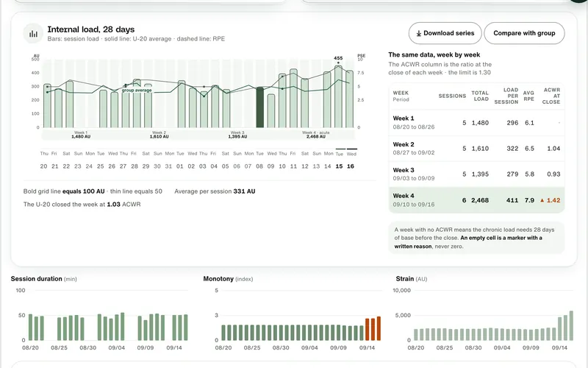Click the tallest final bar in the Strain chart

click(x=571, y=325)
